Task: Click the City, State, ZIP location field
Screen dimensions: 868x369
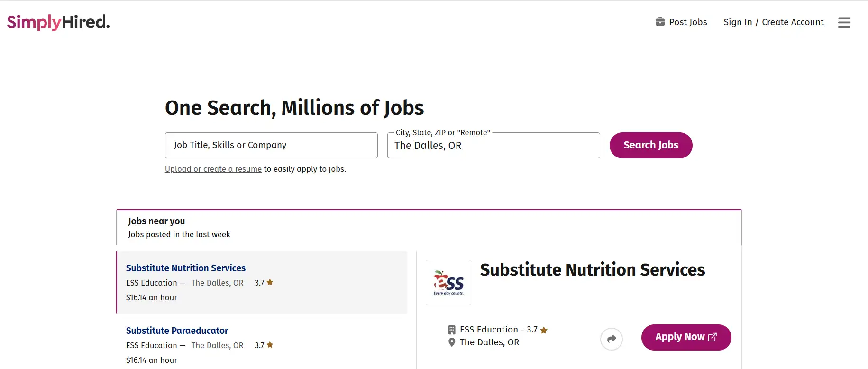Action: pos(493,145)
